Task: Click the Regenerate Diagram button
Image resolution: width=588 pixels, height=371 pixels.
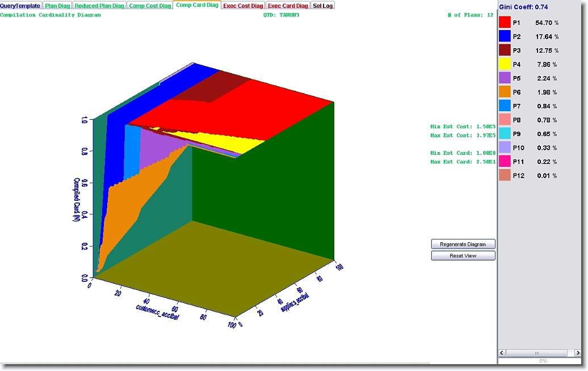Action: pyautogui.click(x=463, y=244)
